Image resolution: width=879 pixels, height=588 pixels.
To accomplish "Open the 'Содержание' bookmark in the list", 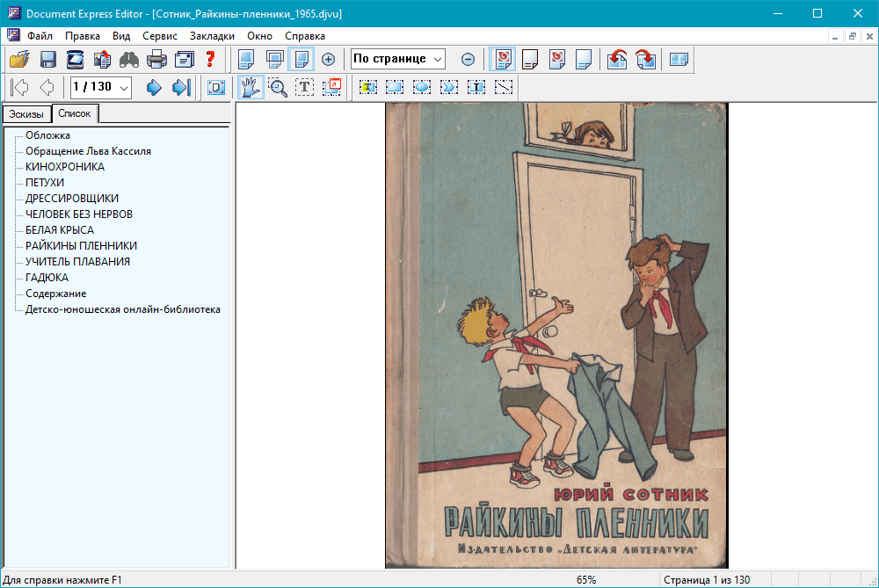I will [x=55, y=294].
